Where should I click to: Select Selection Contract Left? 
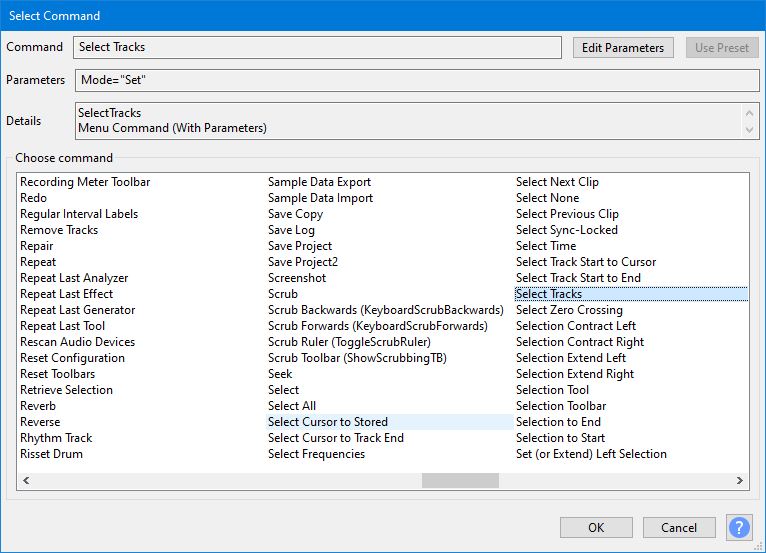(576, 326)
